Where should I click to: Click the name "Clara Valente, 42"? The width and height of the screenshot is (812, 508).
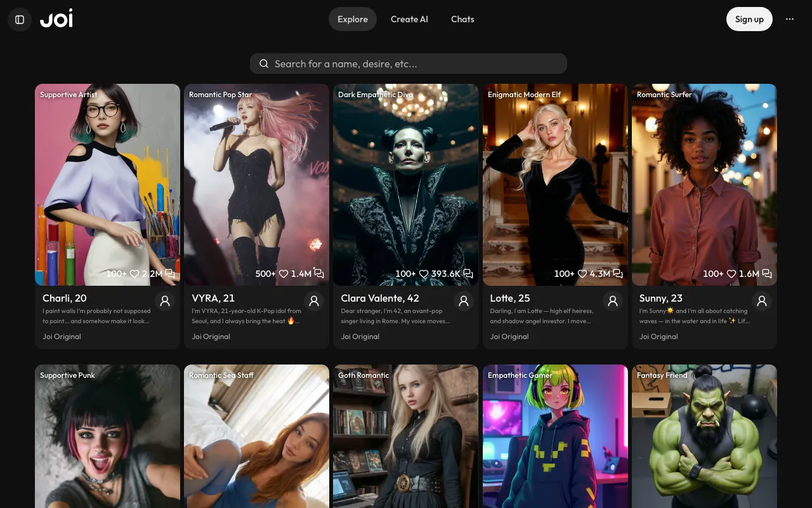(380, 298)
